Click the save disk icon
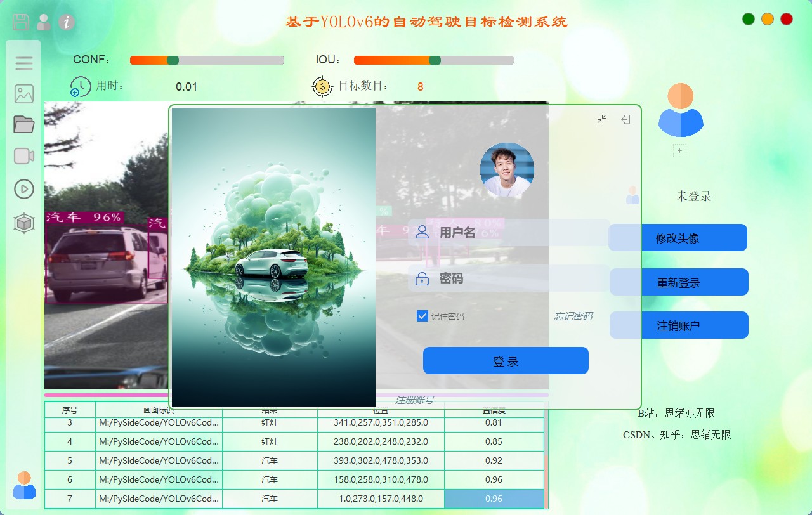This screenshot has height=515, width=812. pyautogui.click(x=21, y=22)
